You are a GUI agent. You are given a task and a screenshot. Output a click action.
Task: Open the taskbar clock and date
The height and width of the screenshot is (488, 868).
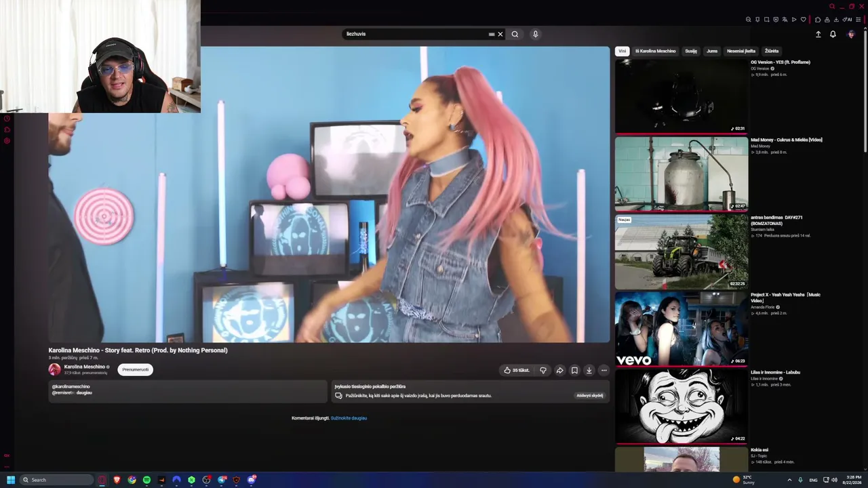[852, 480]
